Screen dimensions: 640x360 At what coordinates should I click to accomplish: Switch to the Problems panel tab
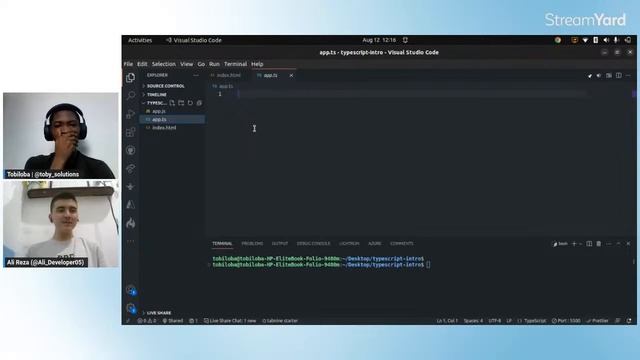[252, 244]
